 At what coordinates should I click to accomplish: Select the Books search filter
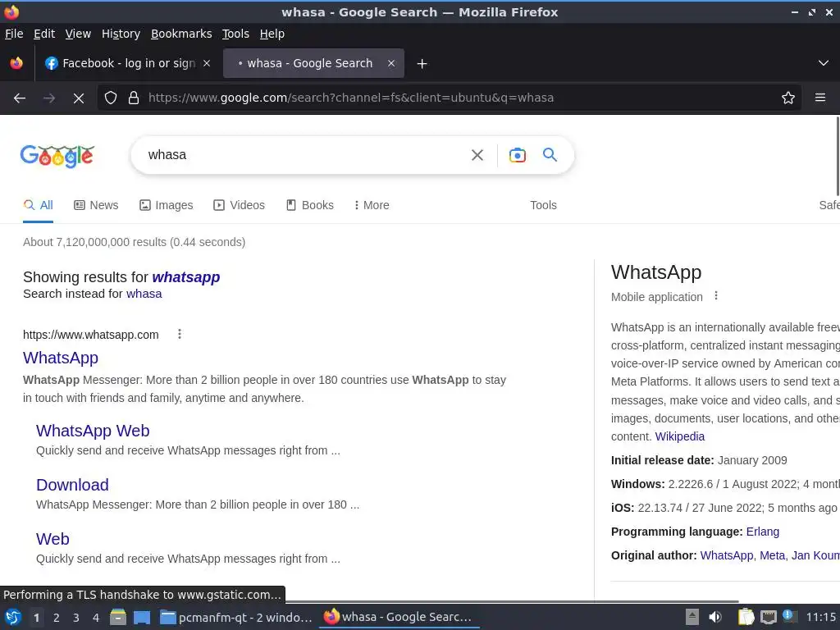point(309,205)
